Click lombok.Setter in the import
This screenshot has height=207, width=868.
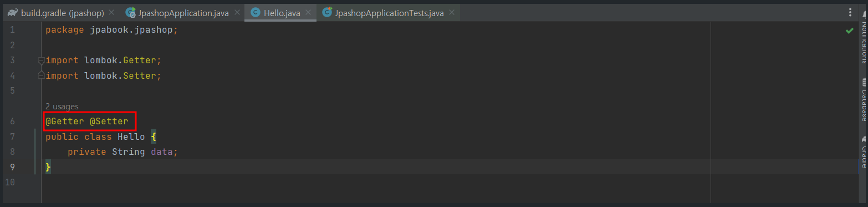(x=120, y=75)
